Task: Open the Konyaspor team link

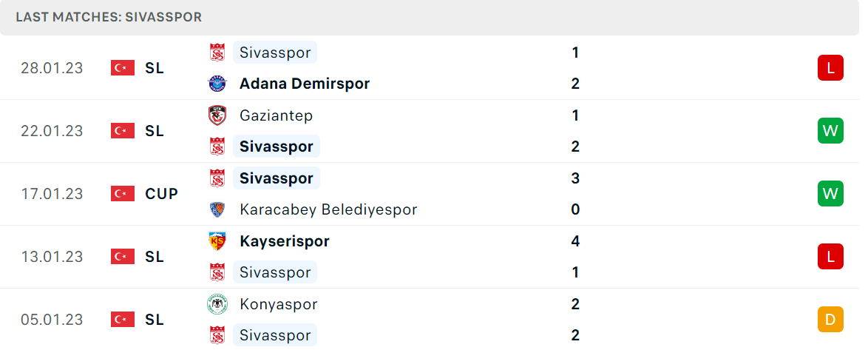Action: (279, 305)
